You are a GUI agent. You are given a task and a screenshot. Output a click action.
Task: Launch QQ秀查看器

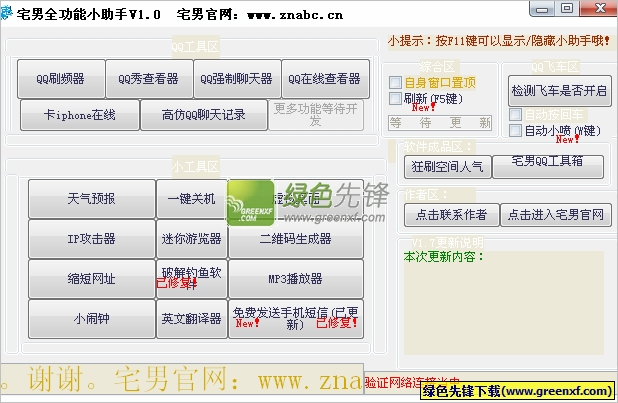pos(149,78)
